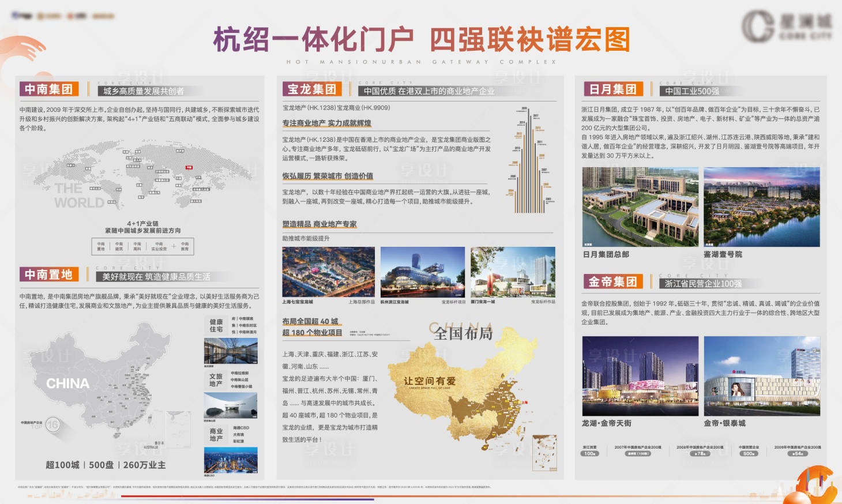Select the red 中南集团 label
The height and width of the screenshot is (504, 842).
tap(49, 89)
